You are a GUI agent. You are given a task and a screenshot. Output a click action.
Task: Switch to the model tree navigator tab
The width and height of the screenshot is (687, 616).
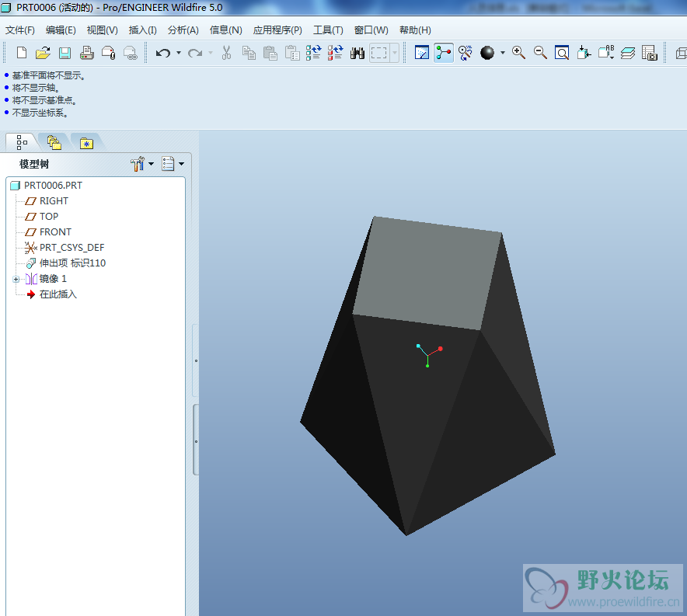tap(22, 142)
